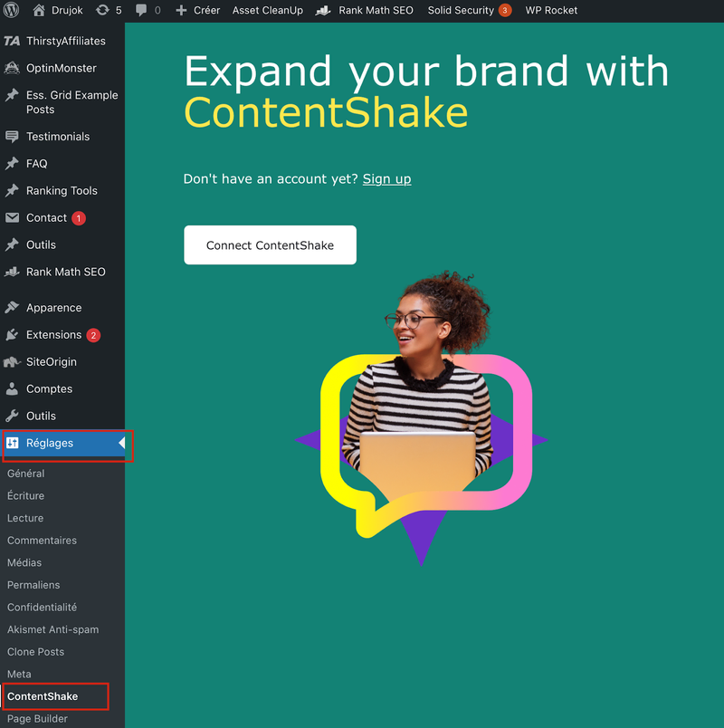Click the Réglages sliders icon
724x728 pixels.
pos(12,443)
